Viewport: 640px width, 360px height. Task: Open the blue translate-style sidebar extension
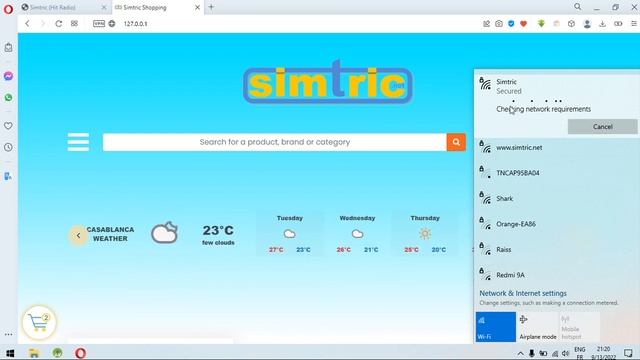pos(8,176)
